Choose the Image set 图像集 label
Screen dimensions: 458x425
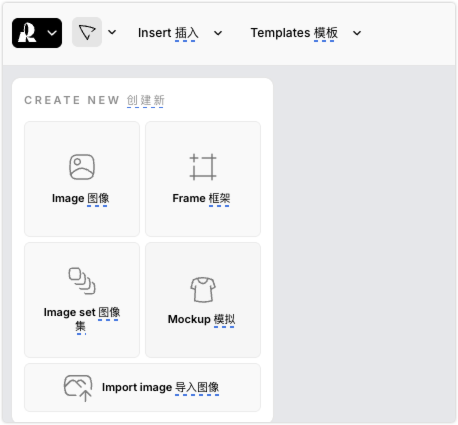(x=82, y=319)
